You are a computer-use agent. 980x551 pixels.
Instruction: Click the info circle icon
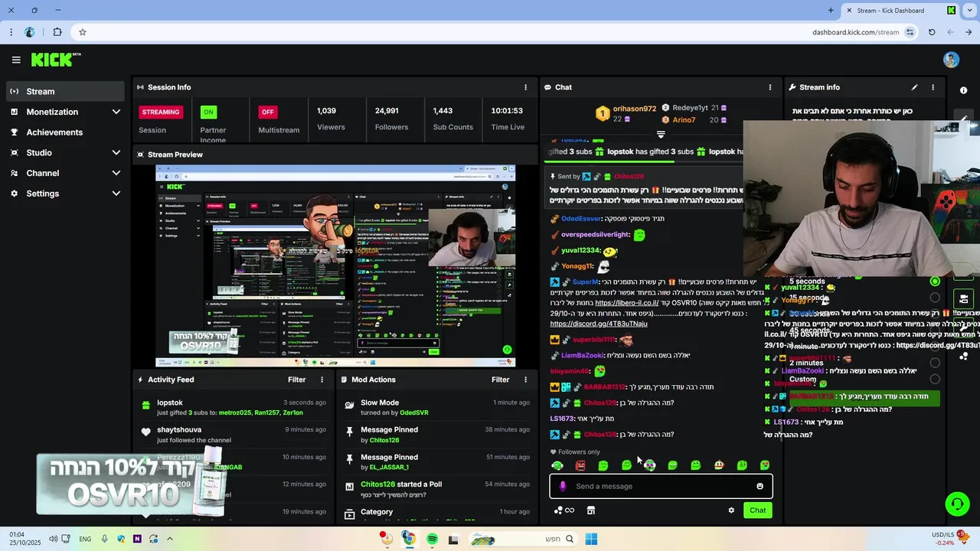(x=963, y=90)
